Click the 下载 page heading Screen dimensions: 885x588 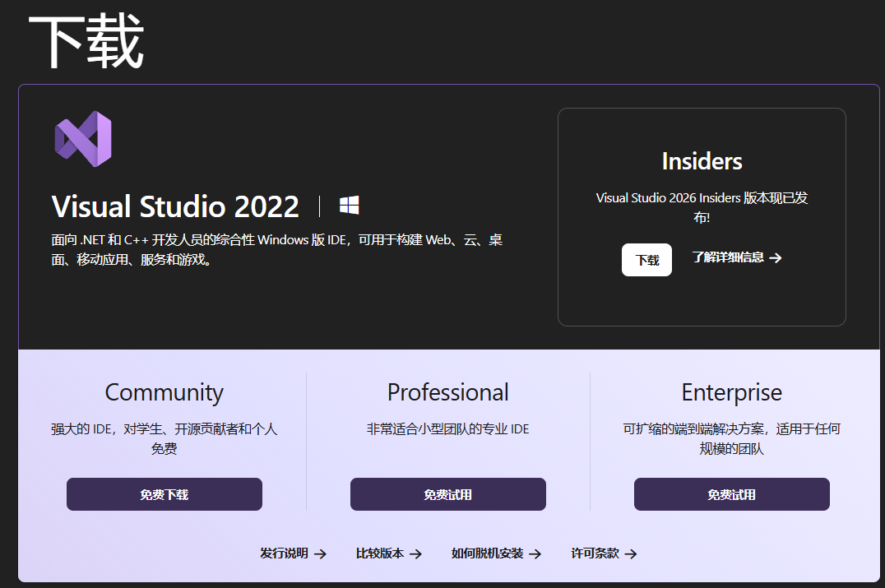pos(86,40)
